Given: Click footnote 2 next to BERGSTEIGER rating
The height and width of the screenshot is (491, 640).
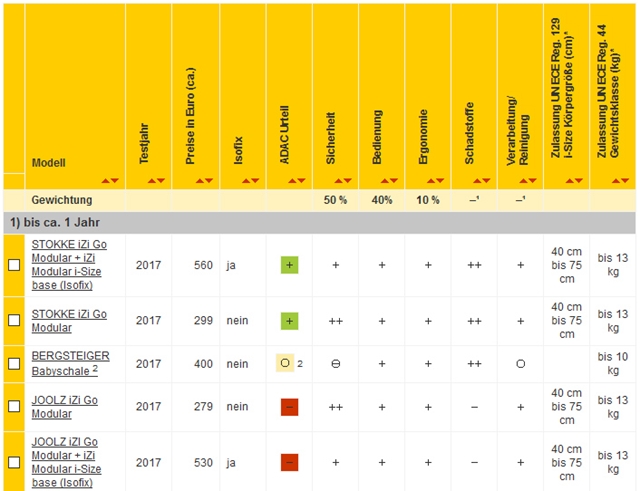Looking at the screenshot, I should point(300,364).
